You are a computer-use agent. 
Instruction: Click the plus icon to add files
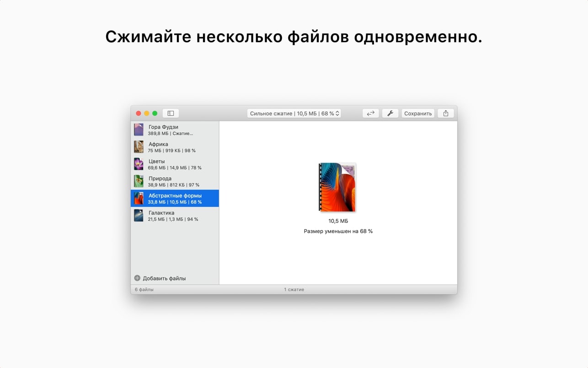coord(137,278)
